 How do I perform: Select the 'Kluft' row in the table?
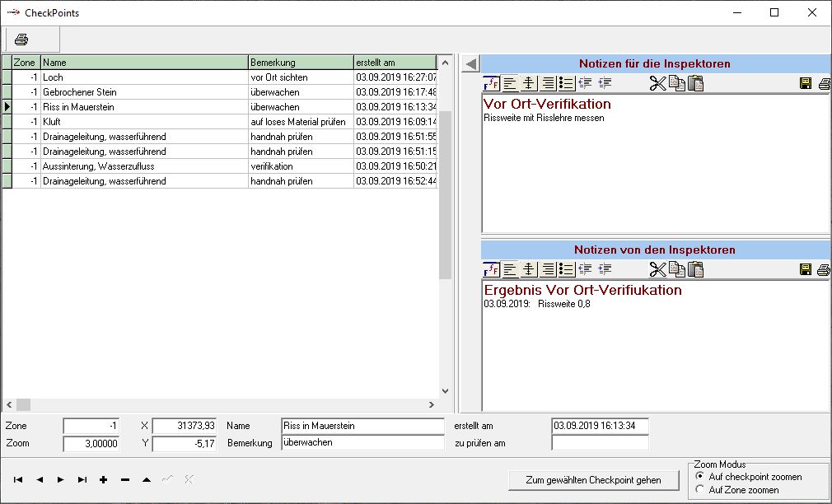pyautogui.click(x=144, y=122)
